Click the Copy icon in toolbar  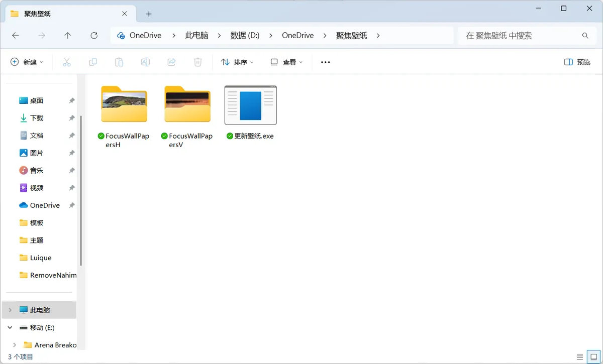pyautogui.click(x=93, y=62)
